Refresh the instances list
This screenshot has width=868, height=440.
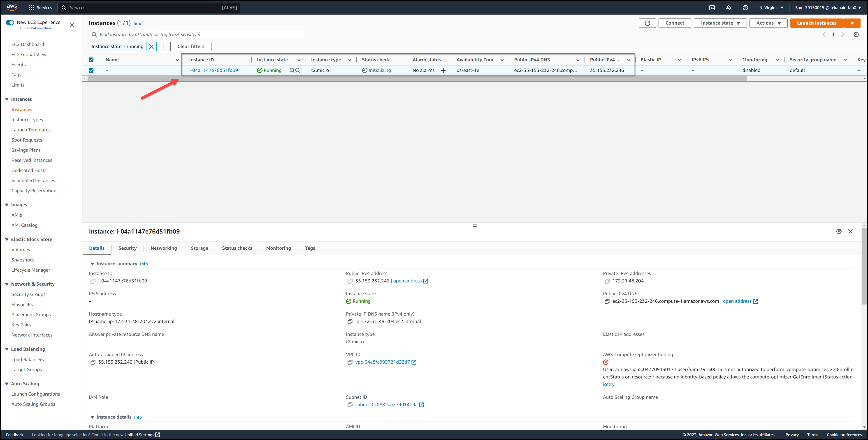click(x=647, y=23)
